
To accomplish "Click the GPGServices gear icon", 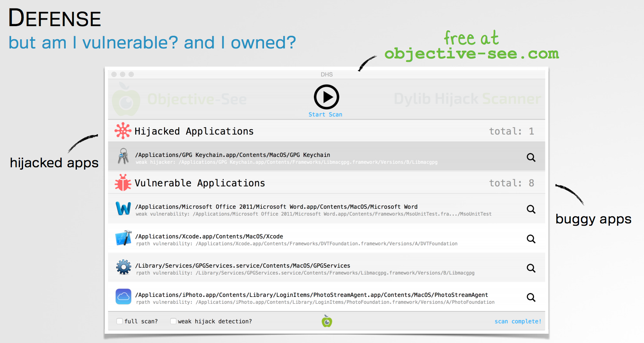I will [x=123, y=267].
